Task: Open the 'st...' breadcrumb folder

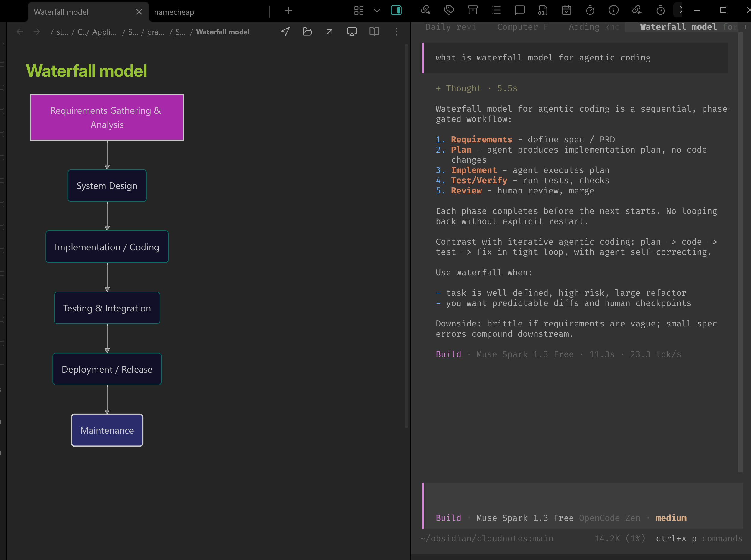Action: (62, 32)
